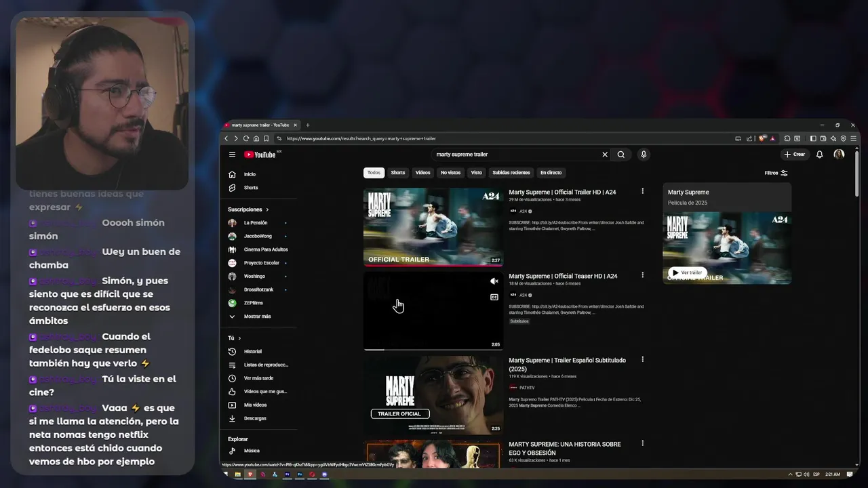Bookmark this page from the address bar
The image size is (868, 488).
pyautogui.click(x=267, y=138)
